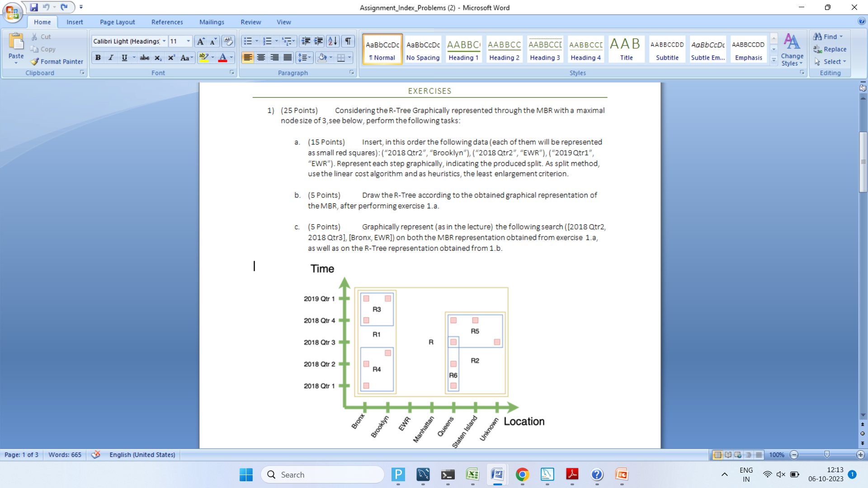The width and height of the screenshot is (868, 488).
Task: Click the Save icon in quick access toolbar
Action: click(x=34, y=7)
